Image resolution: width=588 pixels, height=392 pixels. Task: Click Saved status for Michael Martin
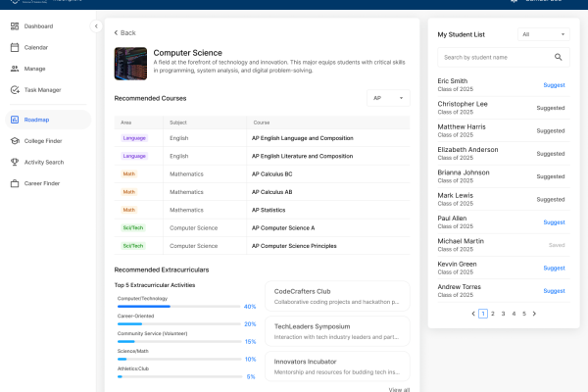pos(557,245)
